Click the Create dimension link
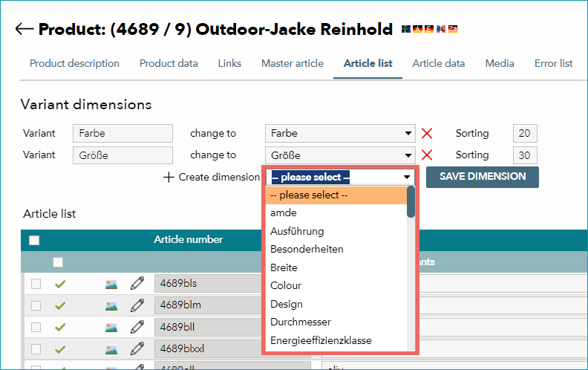This screenshot has height=370, width=588. click(x=219, y=177)
